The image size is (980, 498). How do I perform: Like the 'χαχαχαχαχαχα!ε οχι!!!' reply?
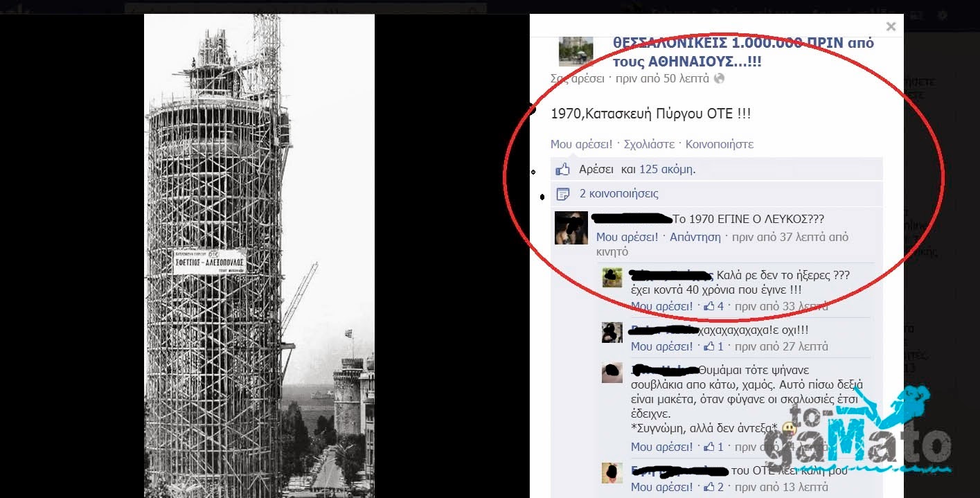point(661,346)
